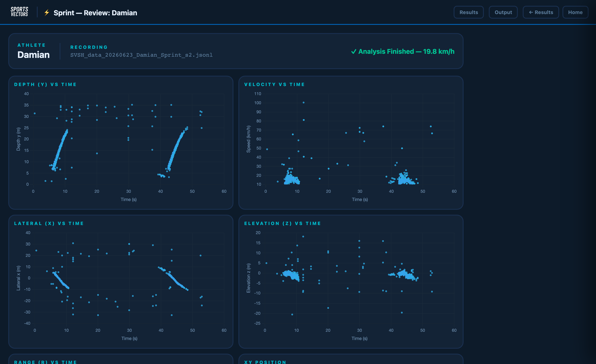Click the Velocity vs Time chart title

click(x=275, y=84)
